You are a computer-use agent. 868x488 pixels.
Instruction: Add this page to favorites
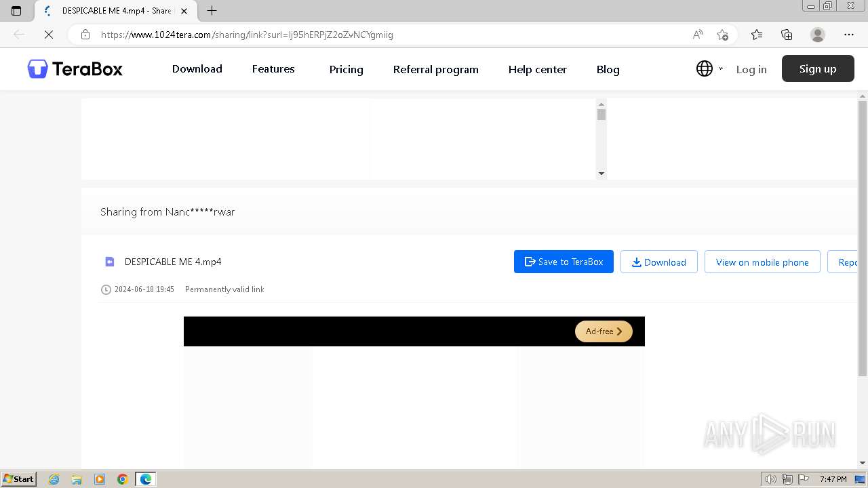(722, 35)
